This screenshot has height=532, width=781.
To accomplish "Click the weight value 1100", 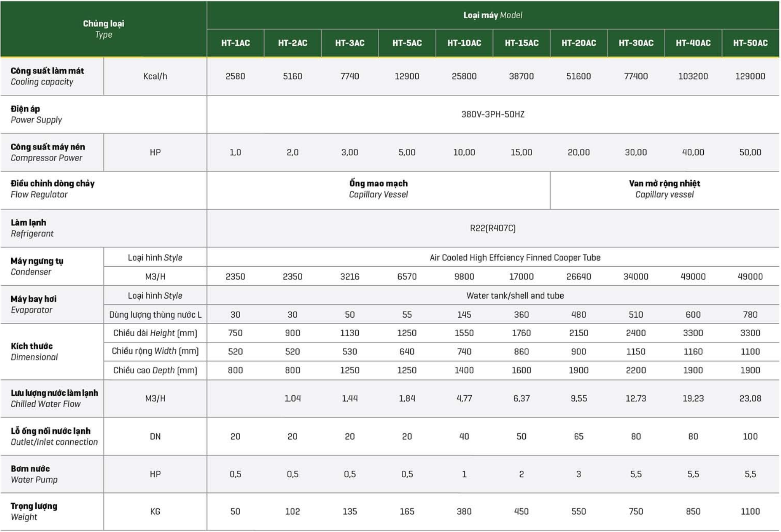I will 750,511.
